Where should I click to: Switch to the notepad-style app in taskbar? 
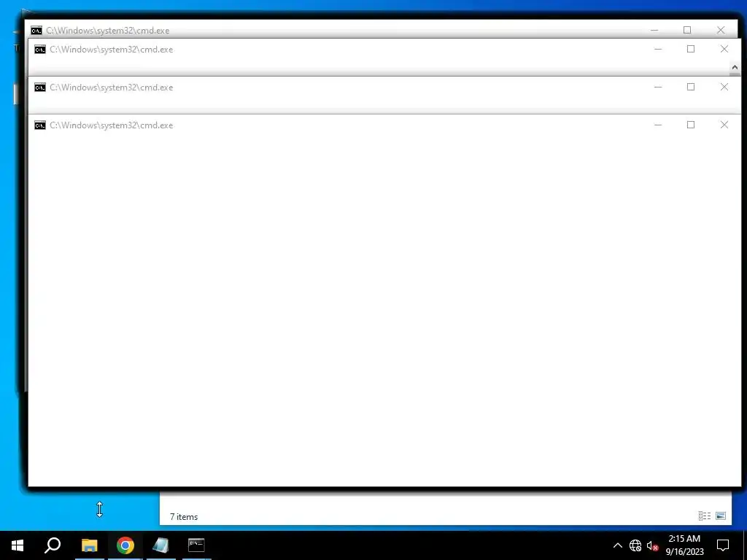(x=160, y=545)
